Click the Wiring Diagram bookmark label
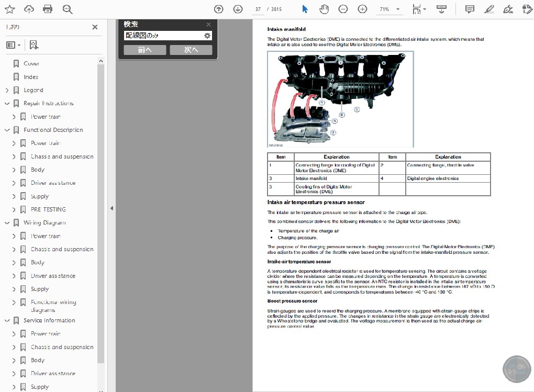 click(x=44, y=223)
